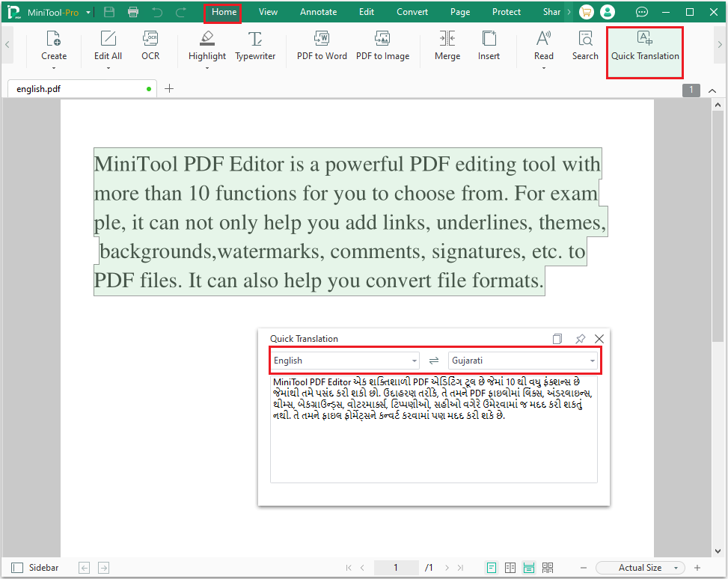Go to previous page
The width and height of the screenshot is (728, 579).
click(x=362, y=568)
